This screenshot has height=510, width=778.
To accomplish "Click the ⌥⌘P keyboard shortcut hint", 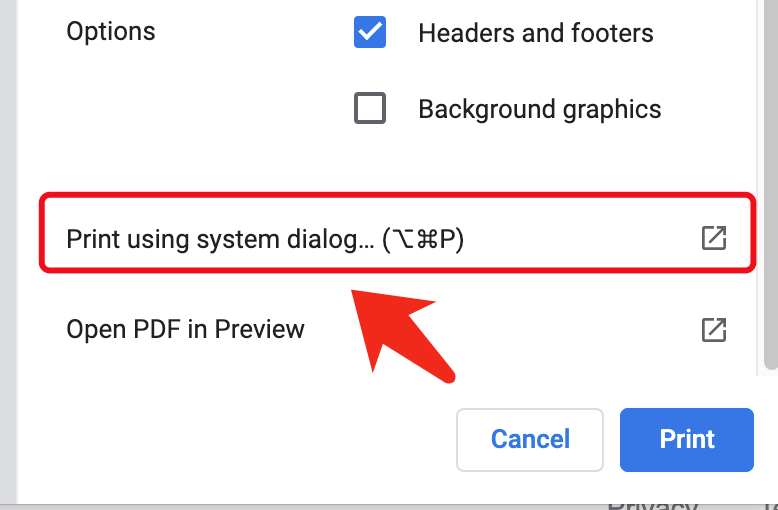I will (x=424, y=239).
